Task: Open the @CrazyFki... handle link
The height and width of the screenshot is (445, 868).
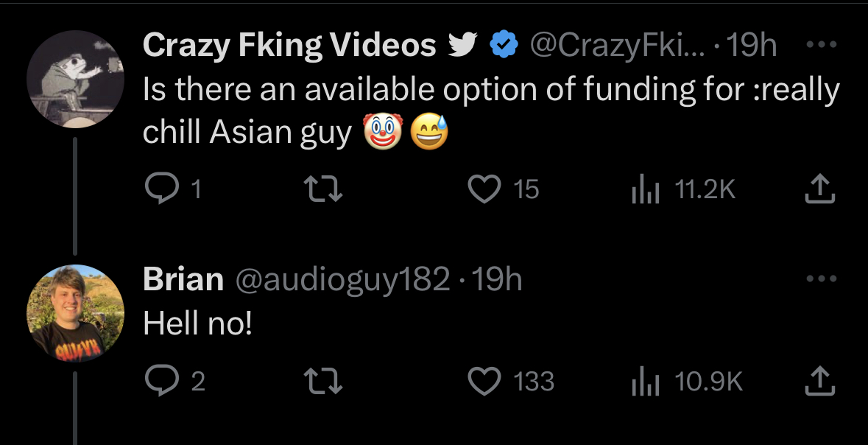Action: coord(618,46)
